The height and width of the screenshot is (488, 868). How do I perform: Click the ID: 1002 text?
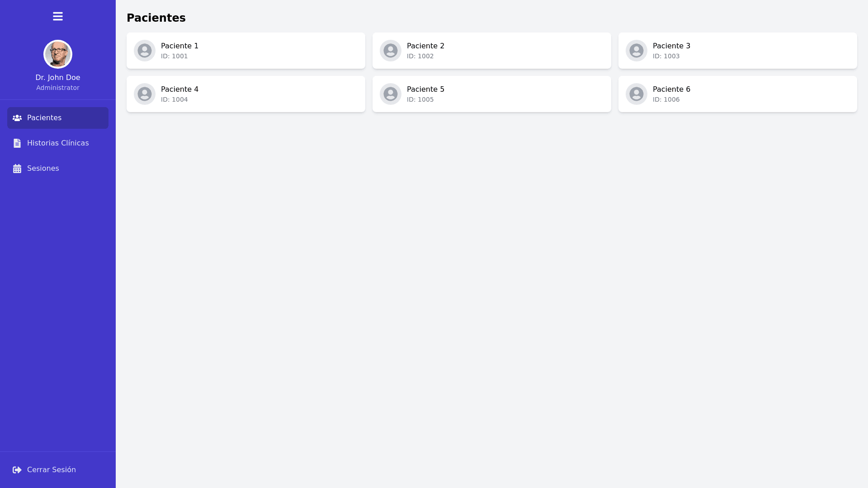click(x=420, y=56)
